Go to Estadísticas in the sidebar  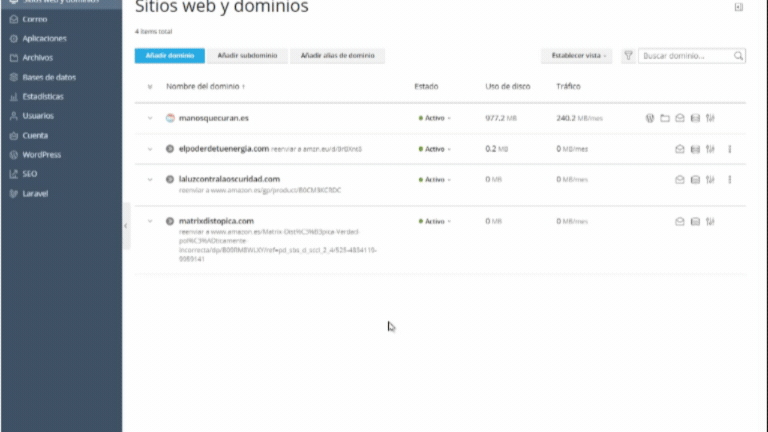(x=43, y=96)
